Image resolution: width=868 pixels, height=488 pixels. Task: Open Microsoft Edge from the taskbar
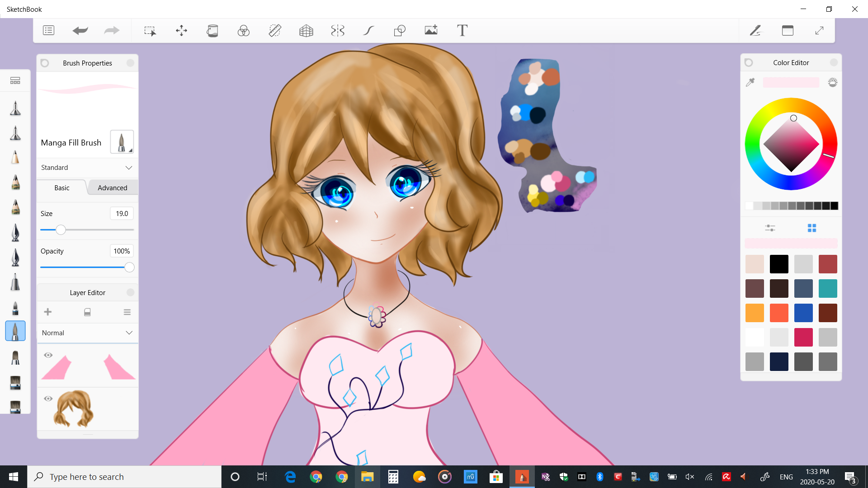[x=290, y=477]
